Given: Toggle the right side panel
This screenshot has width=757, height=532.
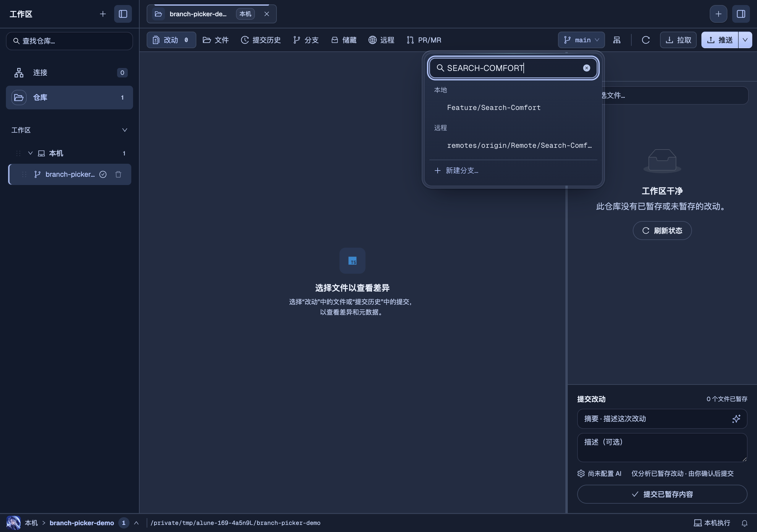Looking at the screenshot, I should point(741,14).
